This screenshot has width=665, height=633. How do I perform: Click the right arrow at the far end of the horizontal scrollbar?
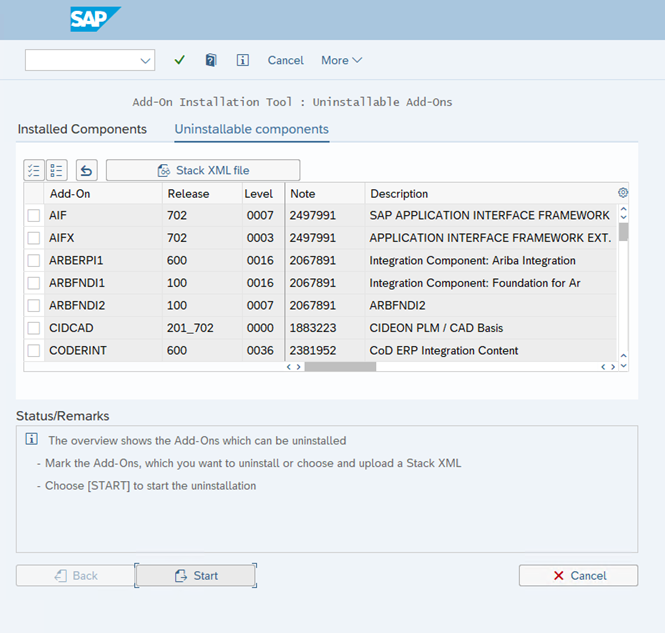[613, 367]
